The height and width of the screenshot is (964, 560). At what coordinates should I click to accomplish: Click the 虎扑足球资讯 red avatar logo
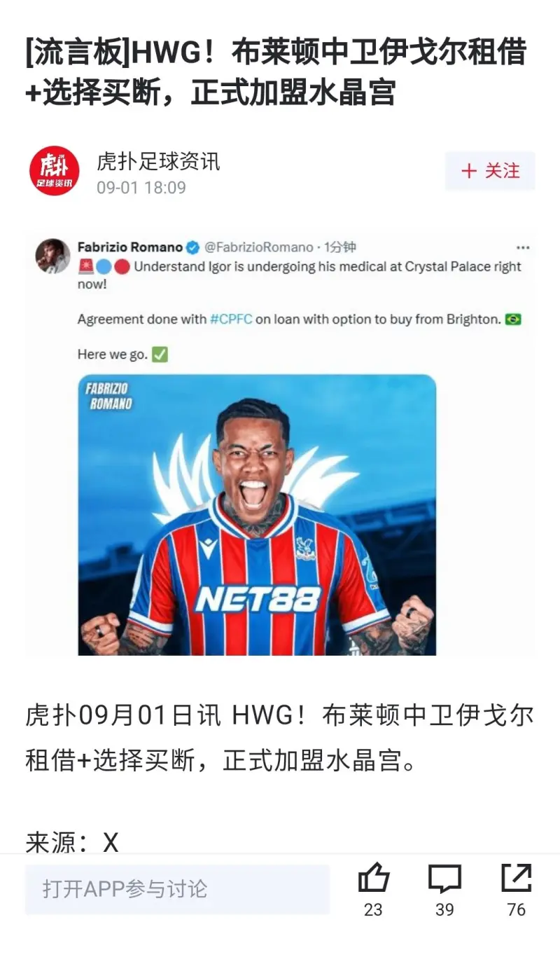coord(54,171)
